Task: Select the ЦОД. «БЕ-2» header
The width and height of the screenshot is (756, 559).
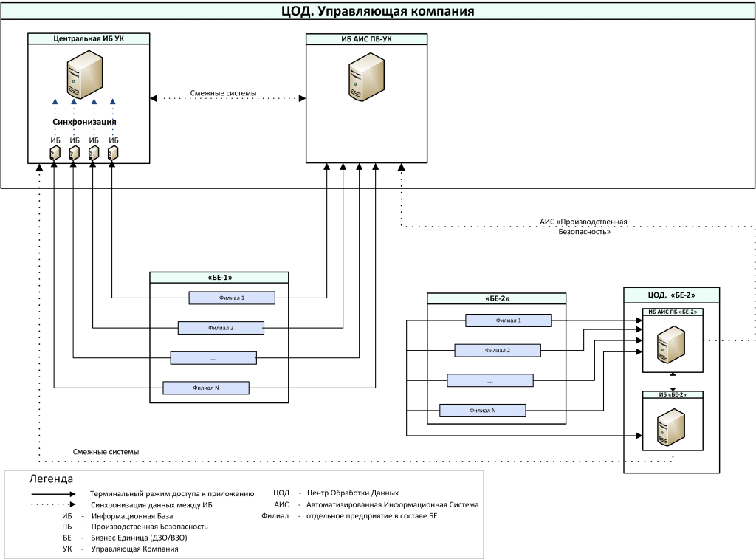Action: (x=672, y=295)
